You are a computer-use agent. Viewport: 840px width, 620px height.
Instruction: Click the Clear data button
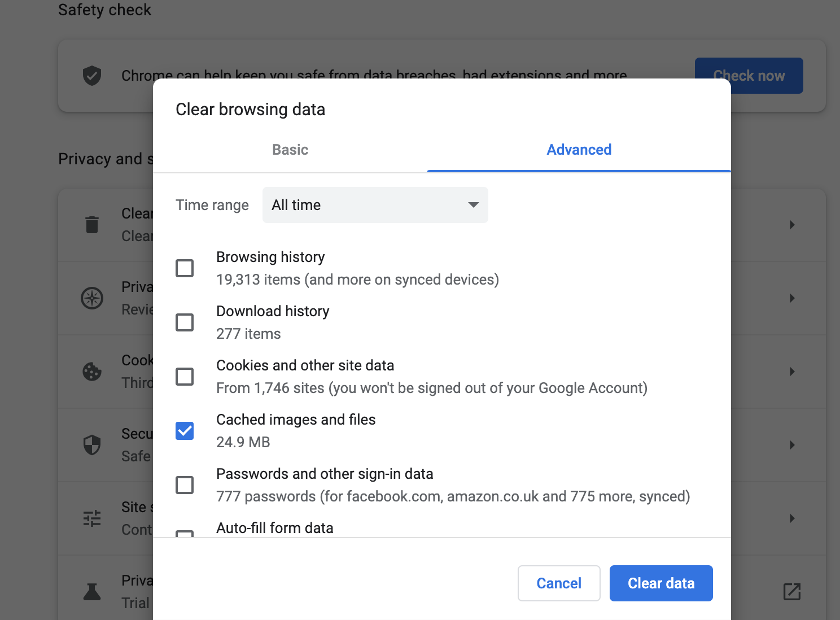[660, 583]
